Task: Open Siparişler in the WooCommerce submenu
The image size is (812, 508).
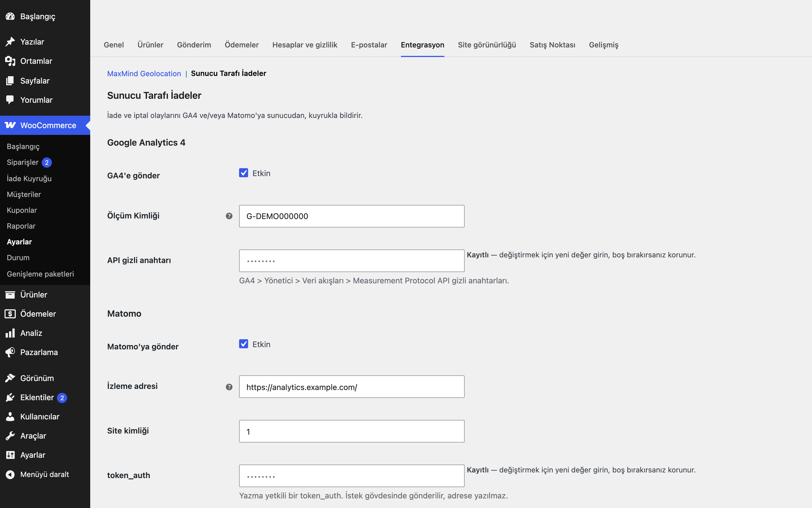Action: [23, 162]
